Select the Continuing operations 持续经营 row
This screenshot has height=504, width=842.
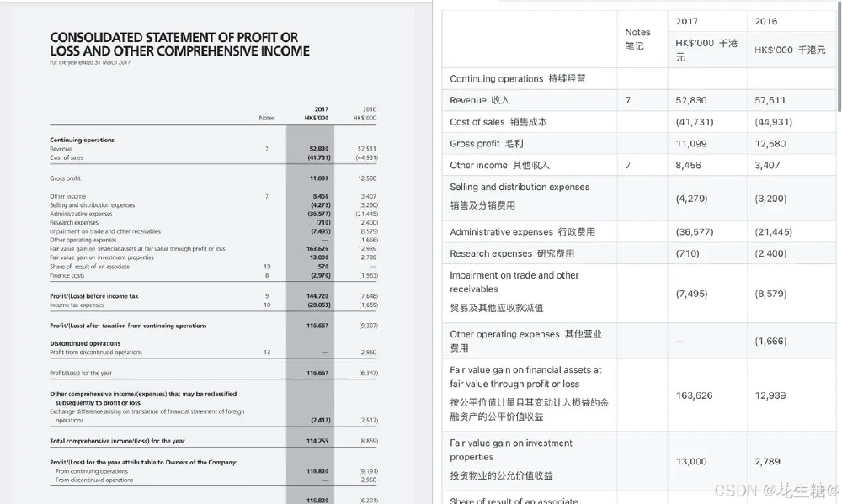tap(514, 78)
